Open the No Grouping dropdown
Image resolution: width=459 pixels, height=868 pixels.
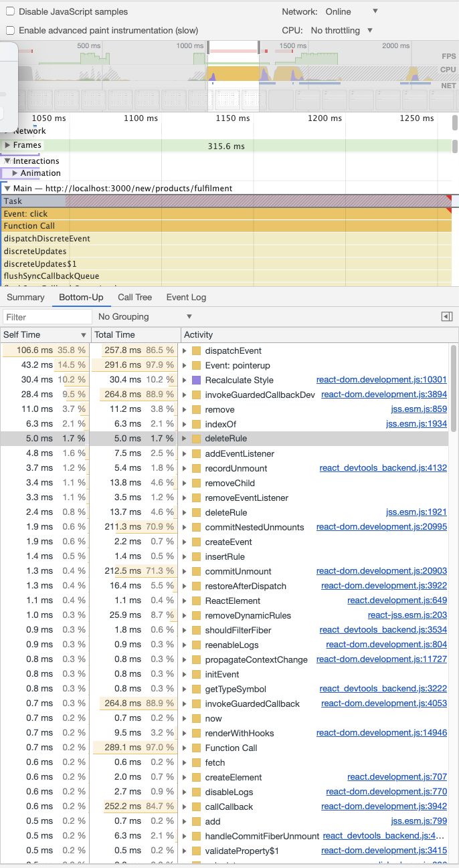click(x=145, y=316)
